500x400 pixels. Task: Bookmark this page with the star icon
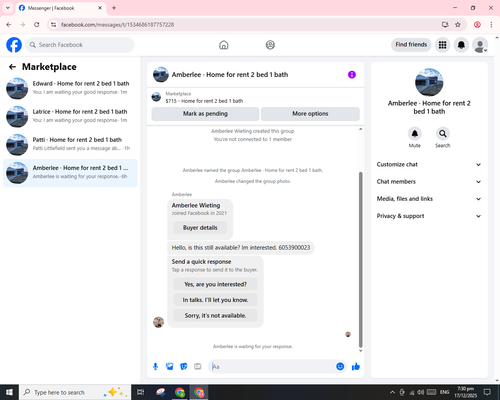click(458, 25)
